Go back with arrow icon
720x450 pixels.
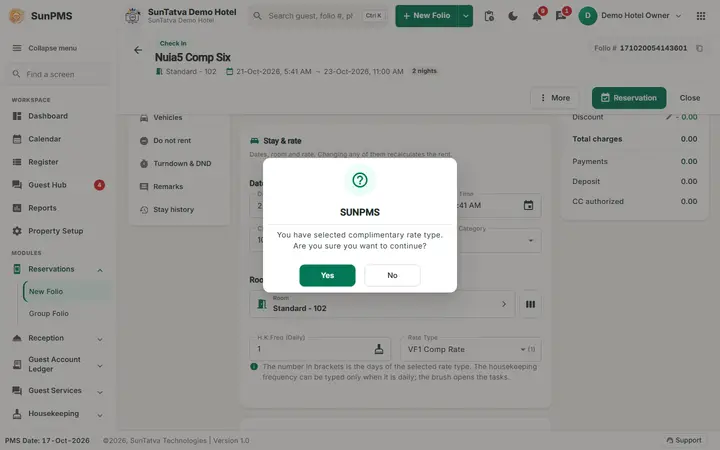[x=138, y=50]
